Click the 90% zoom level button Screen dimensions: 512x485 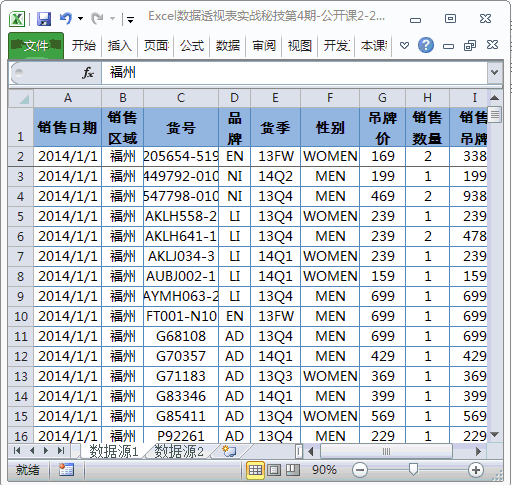pyautogui.click(x=324, y=470)
